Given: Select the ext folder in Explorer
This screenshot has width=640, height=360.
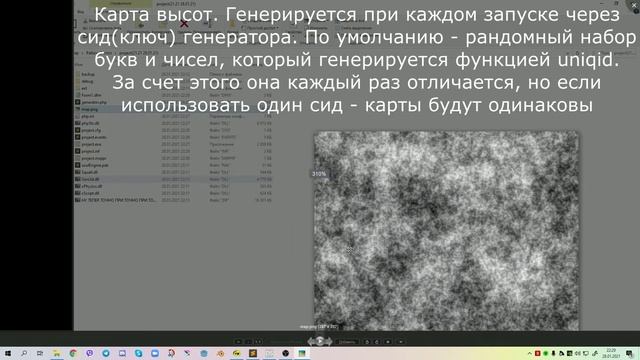Looking at the screenshot, I should (84, 88).
